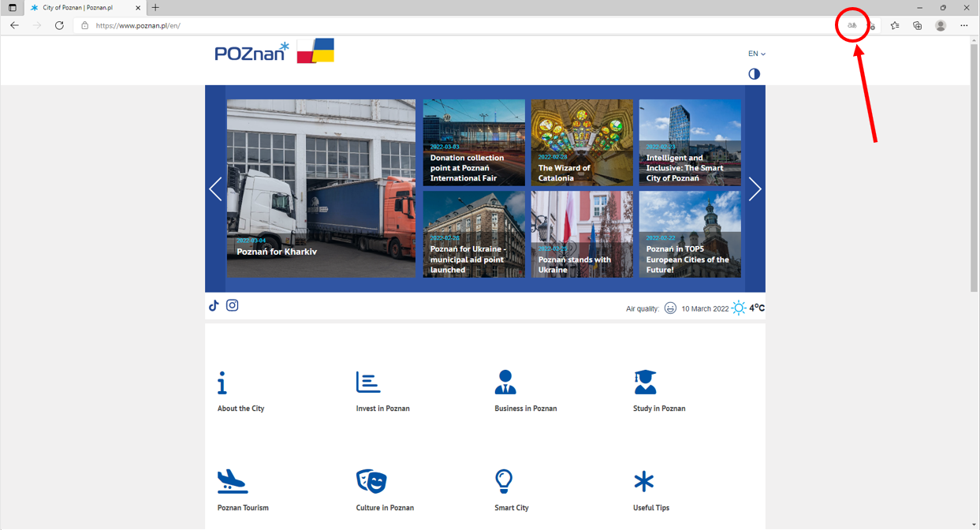Click the Poznan Tourism link
Image resolution: width=980 pixels, height=530 pixels.
pyautogui.click(x=243, y=508)
